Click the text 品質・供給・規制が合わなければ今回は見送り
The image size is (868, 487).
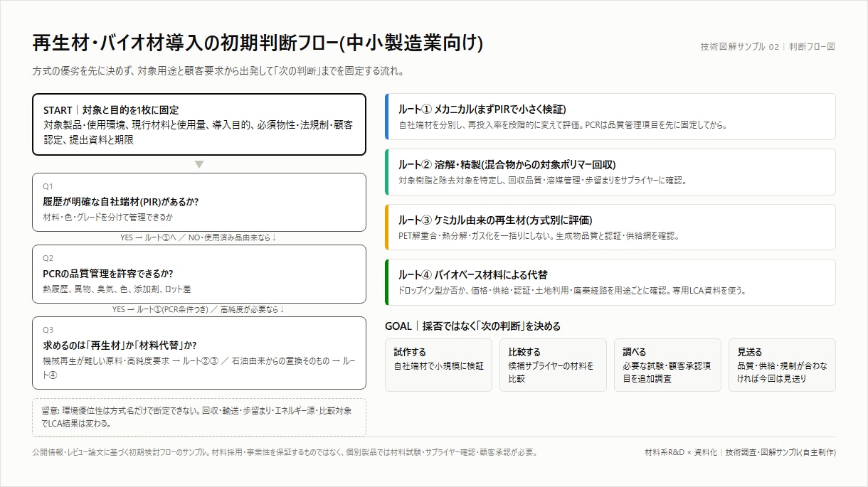pos(783,373)
